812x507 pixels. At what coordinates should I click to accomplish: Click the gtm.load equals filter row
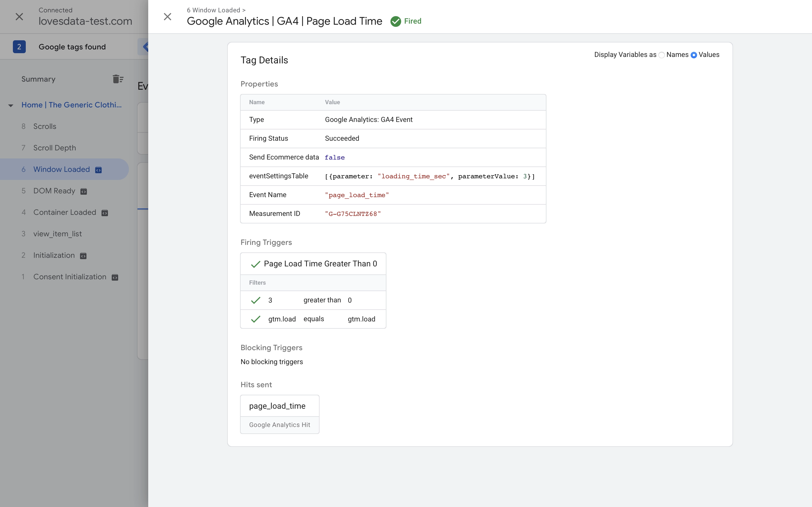[x=313, y=319]
